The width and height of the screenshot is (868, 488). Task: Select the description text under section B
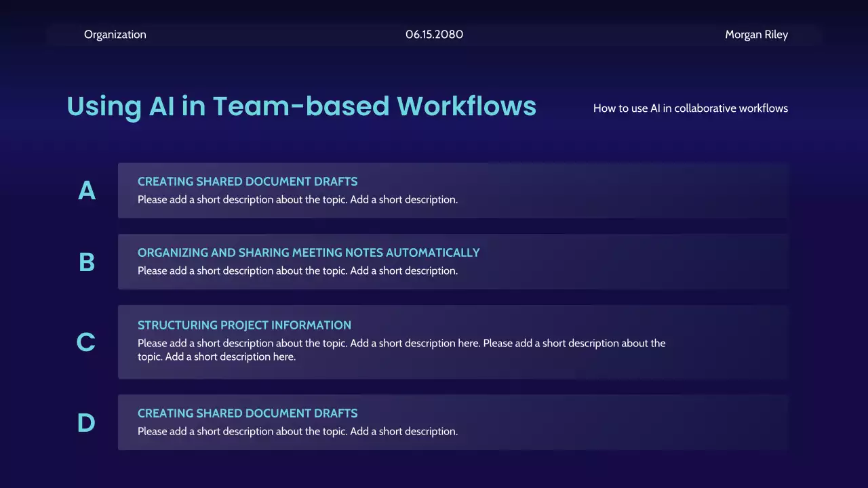click(298, 271)
